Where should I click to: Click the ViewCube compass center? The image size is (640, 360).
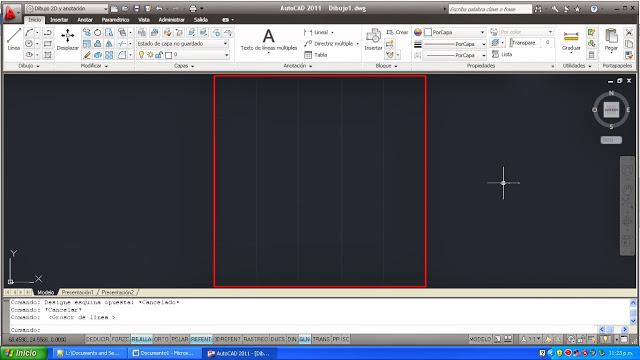(611, 109)
